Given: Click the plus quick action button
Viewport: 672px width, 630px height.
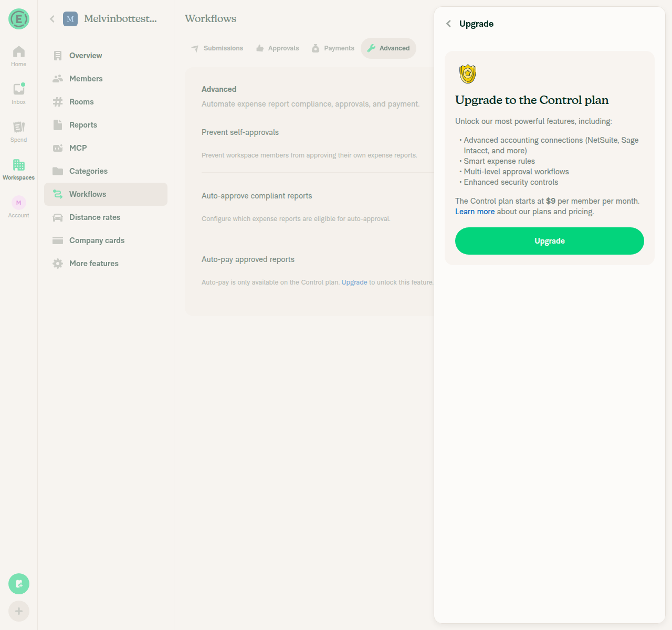Looking at the screenshot, I should (19, 611).
